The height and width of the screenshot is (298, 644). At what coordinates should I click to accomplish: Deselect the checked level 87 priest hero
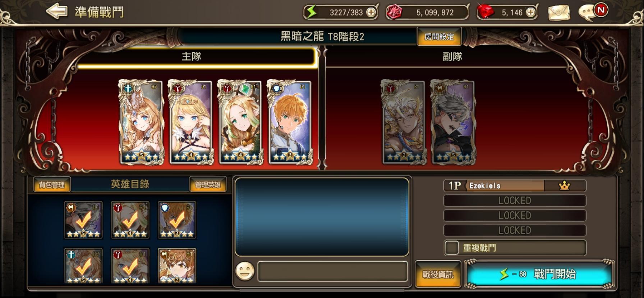[x=83, y=266]
